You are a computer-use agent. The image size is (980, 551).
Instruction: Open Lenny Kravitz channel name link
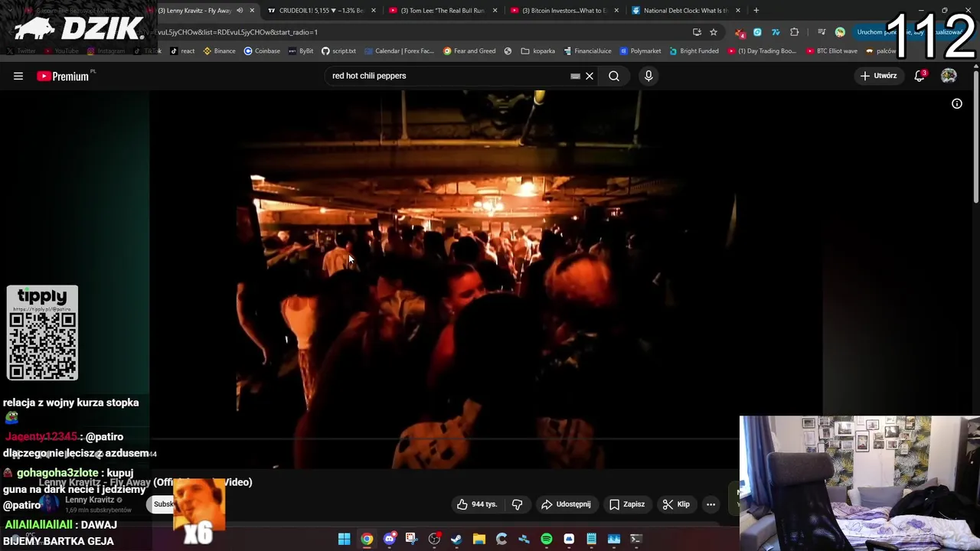[90, 500]
